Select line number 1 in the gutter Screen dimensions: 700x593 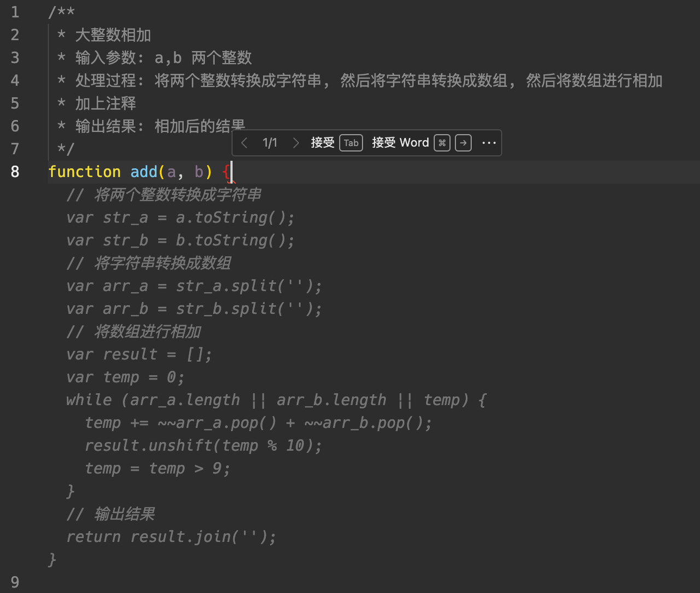tap(15, 12)
